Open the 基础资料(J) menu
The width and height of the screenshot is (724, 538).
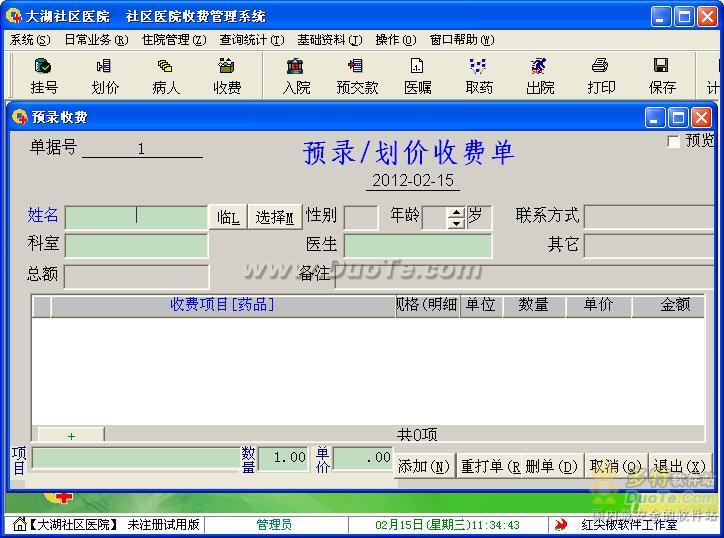coord(330,40)
